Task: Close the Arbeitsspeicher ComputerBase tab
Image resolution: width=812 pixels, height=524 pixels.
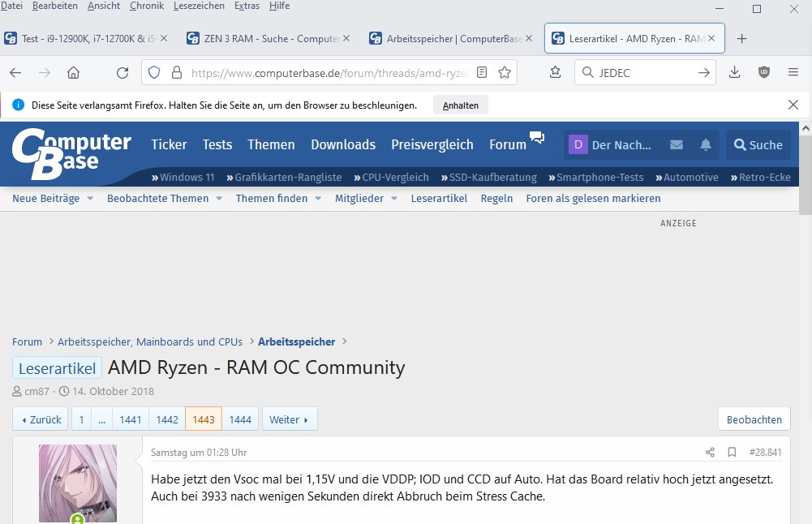Action: 529,38
